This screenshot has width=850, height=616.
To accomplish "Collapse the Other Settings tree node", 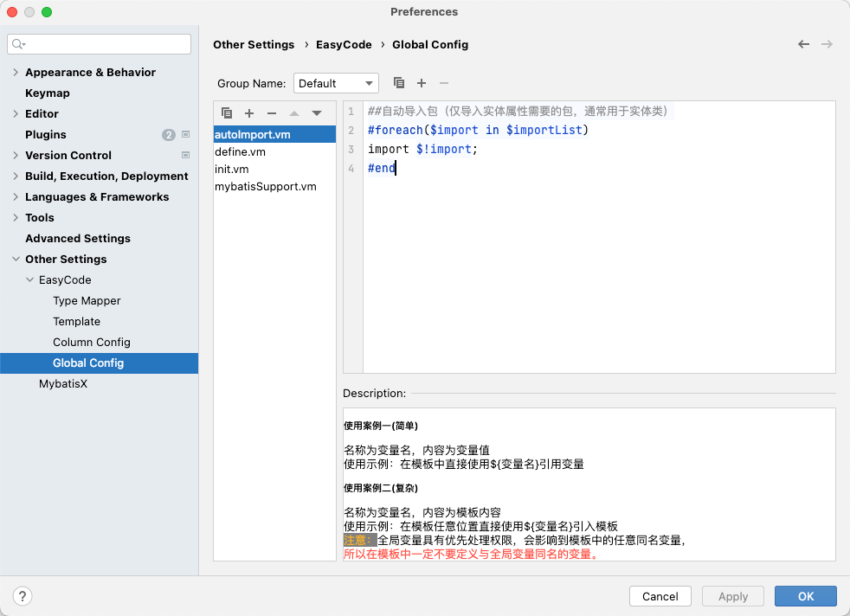I will coord(16,260).
